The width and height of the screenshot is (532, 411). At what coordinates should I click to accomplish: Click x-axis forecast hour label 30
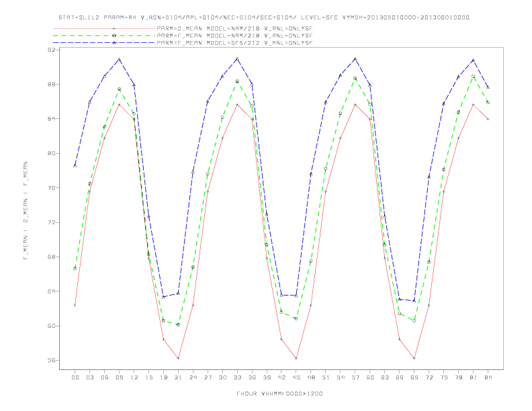click(222, 377)
